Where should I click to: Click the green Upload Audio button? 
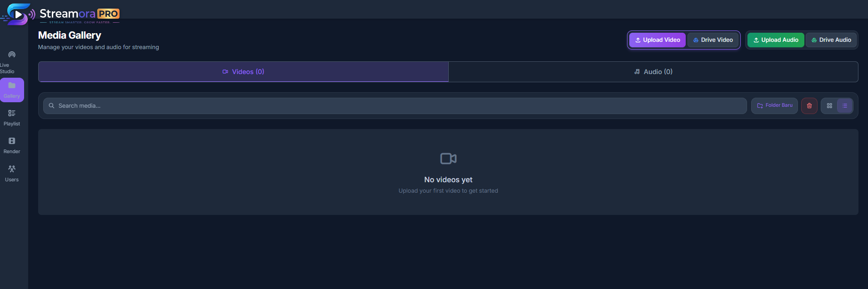[776, 40]
